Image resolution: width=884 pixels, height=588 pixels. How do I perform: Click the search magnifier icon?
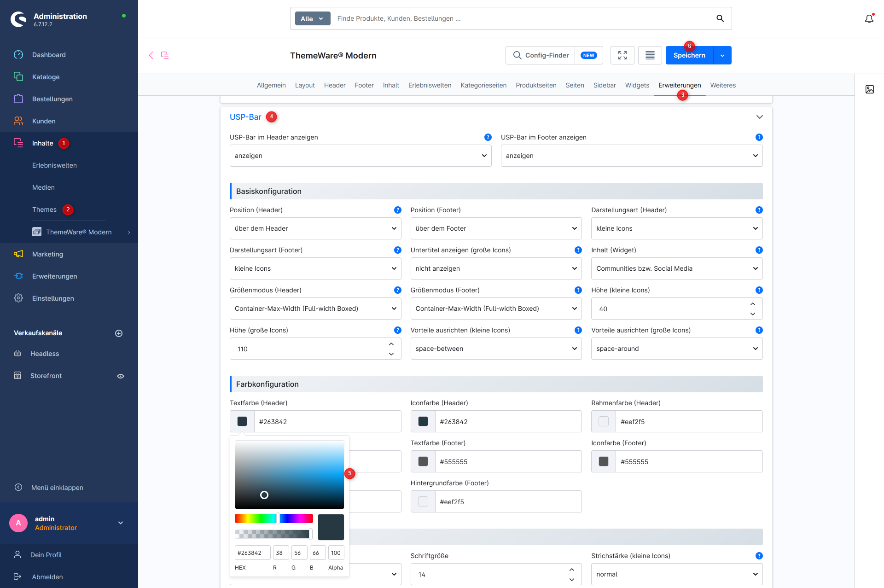click(720, 18)
